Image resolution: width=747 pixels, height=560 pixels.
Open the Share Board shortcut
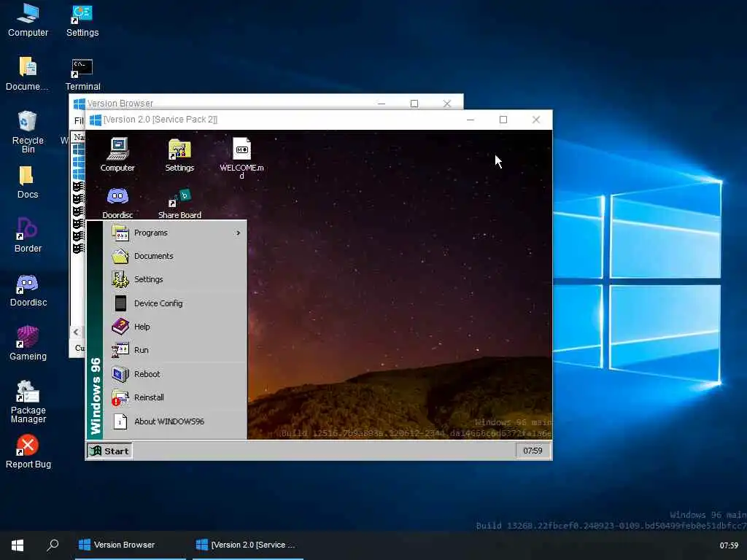coord(179,203)
